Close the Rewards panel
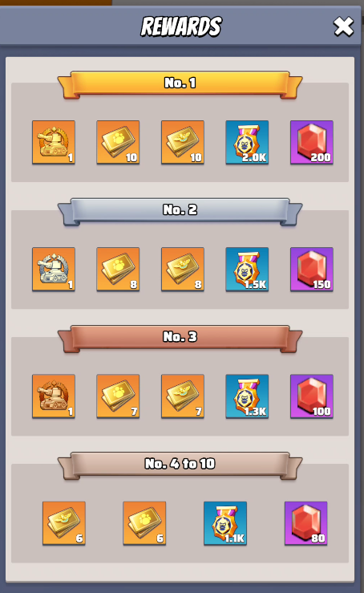 click(x=343, y=26)
